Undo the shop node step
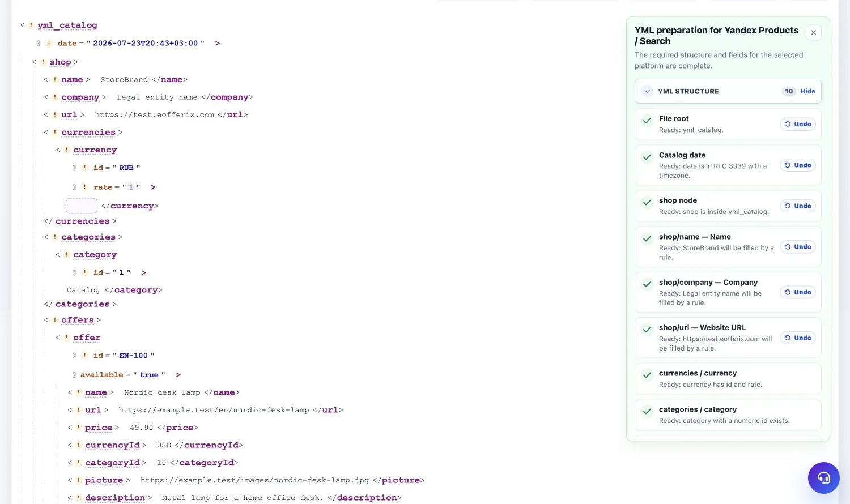 click(798, 206)
